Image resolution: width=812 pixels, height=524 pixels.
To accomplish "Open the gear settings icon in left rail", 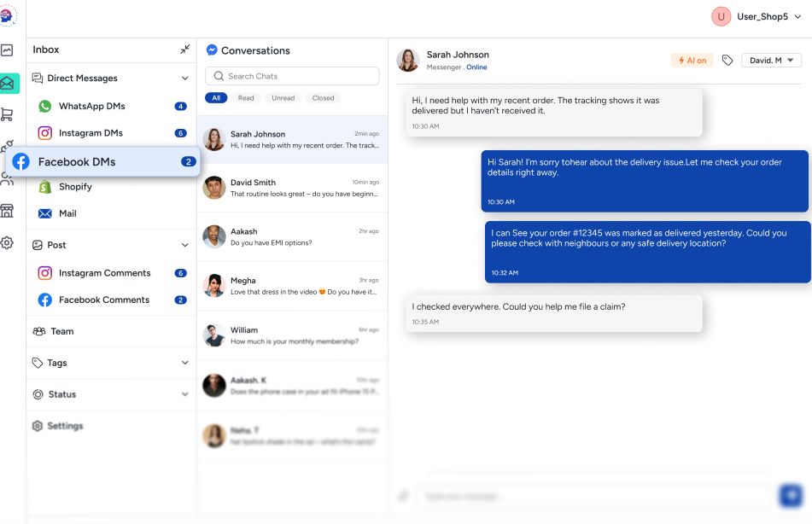I will 7,242.
